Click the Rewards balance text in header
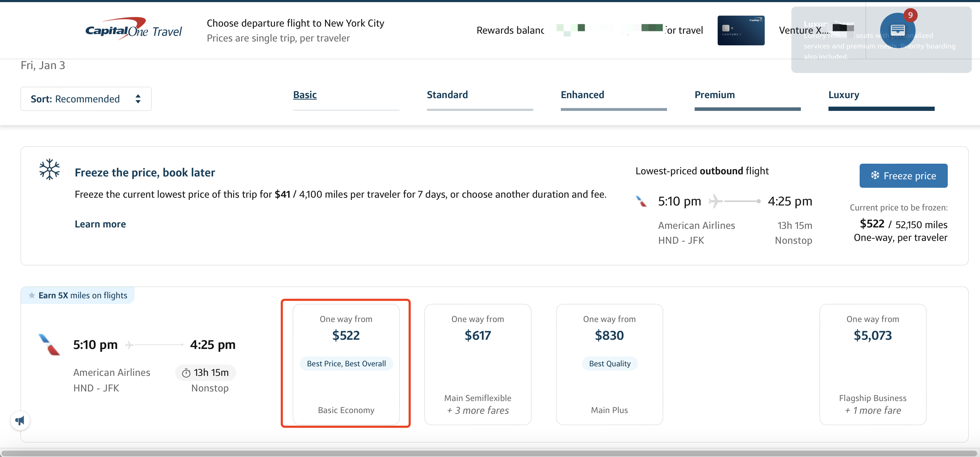 coord(510,30)
